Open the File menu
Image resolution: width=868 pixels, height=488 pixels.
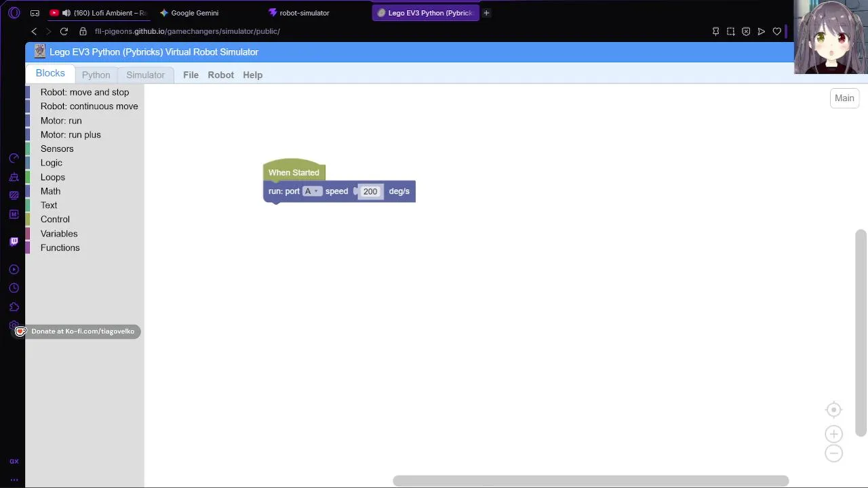(191, 75)
